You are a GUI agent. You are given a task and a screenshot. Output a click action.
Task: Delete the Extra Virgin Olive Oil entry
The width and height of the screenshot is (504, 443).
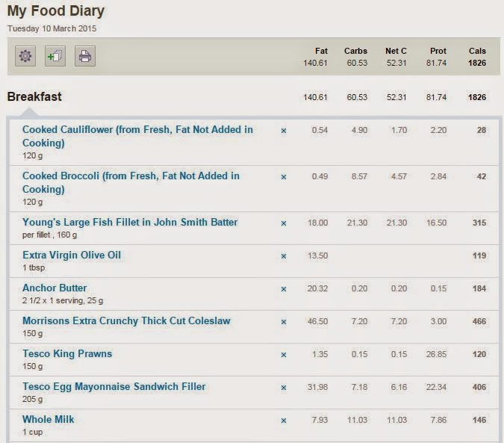coord(284,256)
